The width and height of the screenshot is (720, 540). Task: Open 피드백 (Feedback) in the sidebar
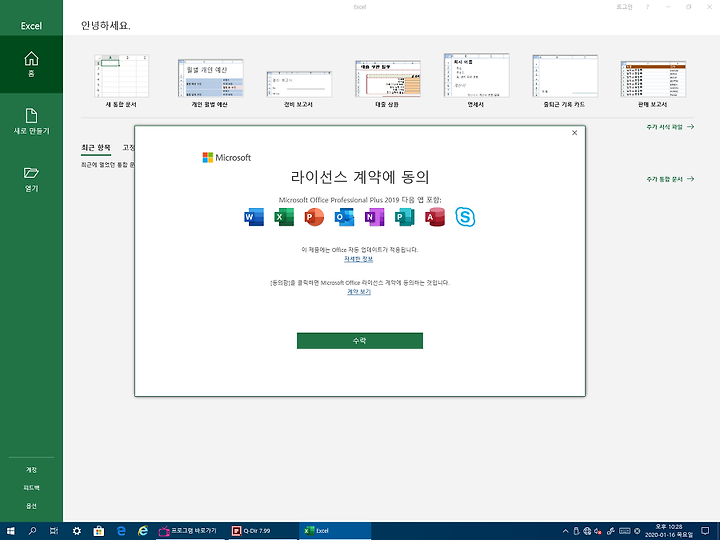[x=31, y=488]
